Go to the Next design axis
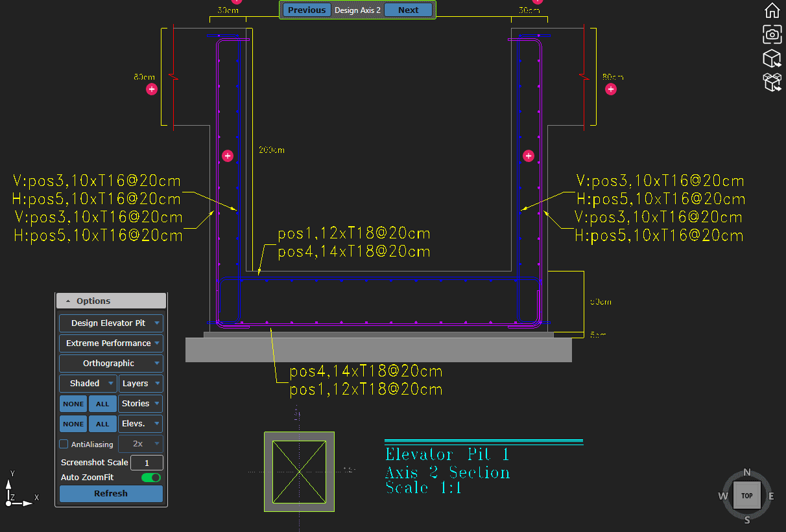 (x=408, y=10)
